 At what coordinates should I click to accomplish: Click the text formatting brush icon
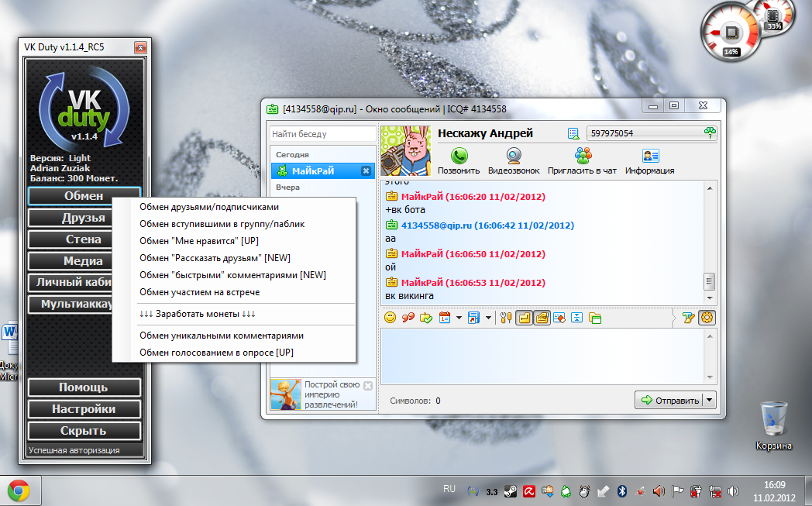[688, 318]
